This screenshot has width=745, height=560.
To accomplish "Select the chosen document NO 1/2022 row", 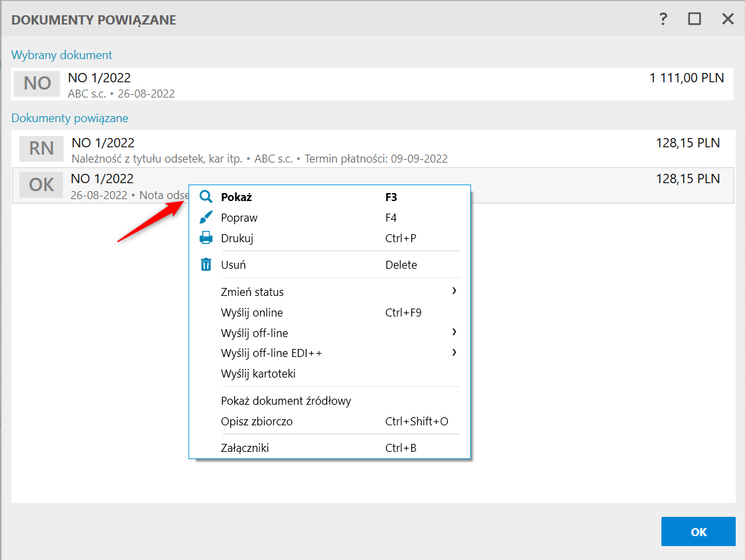I will pyautogui.click(x=372, y=84).
